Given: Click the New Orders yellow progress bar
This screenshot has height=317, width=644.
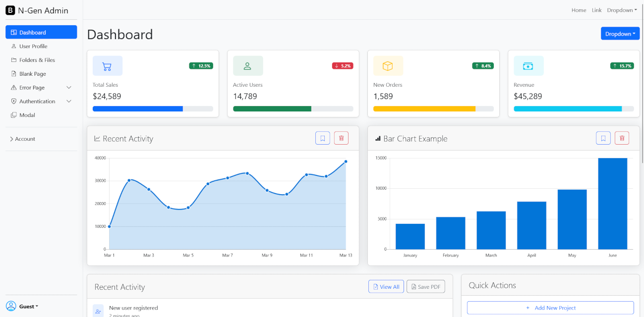Looking at the screenshot, I should click(424, 108).
